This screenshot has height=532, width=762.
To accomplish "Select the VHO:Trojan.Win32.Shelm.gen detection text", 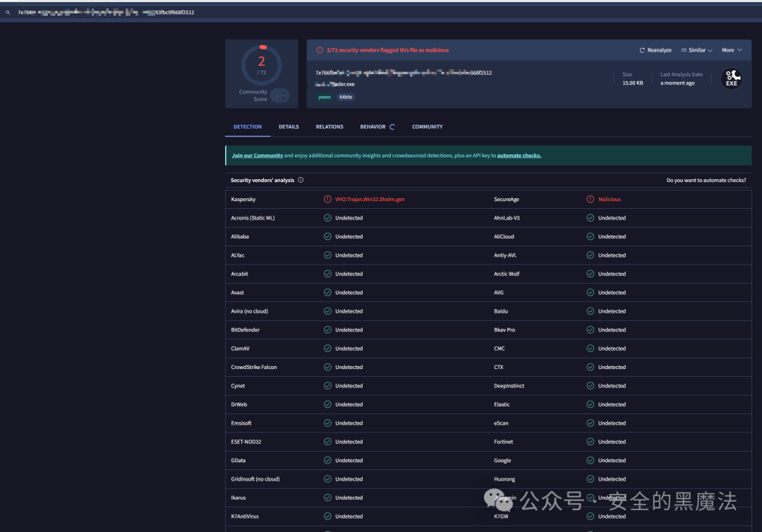I will (x=369, y=199).
